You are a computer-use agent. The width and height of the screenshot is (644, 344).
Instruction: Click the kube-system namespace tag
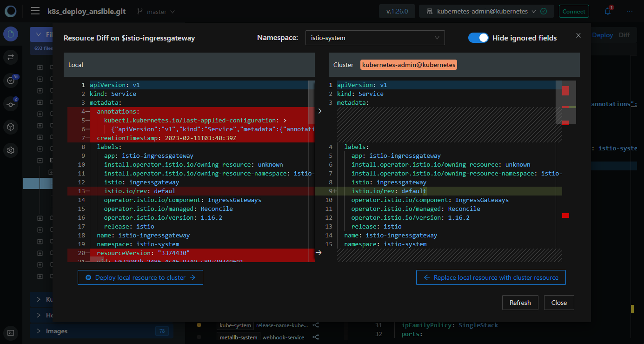click(235, 325)
